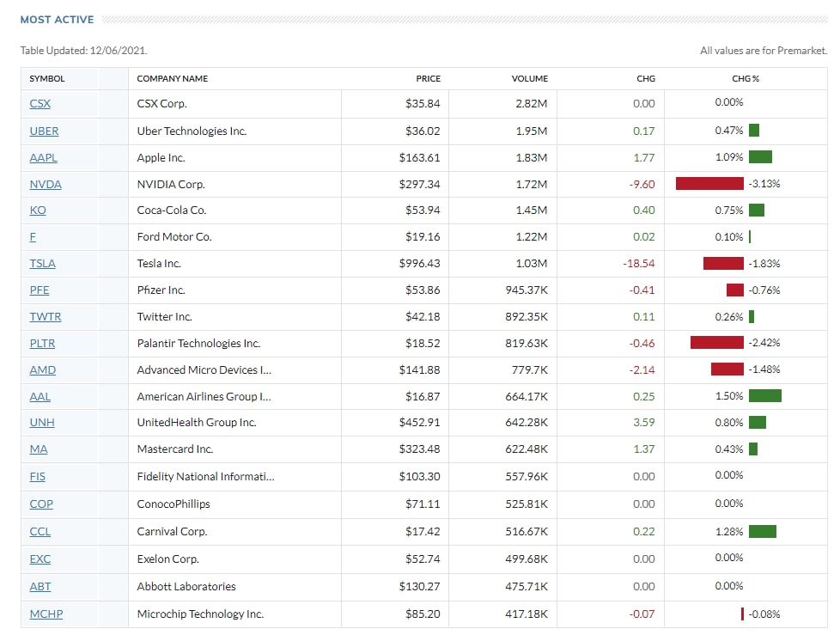Screen dimensions: 840x635
Task: Click NVIDIA's red -3.13% change bar
Action: [x=709, y=184]
